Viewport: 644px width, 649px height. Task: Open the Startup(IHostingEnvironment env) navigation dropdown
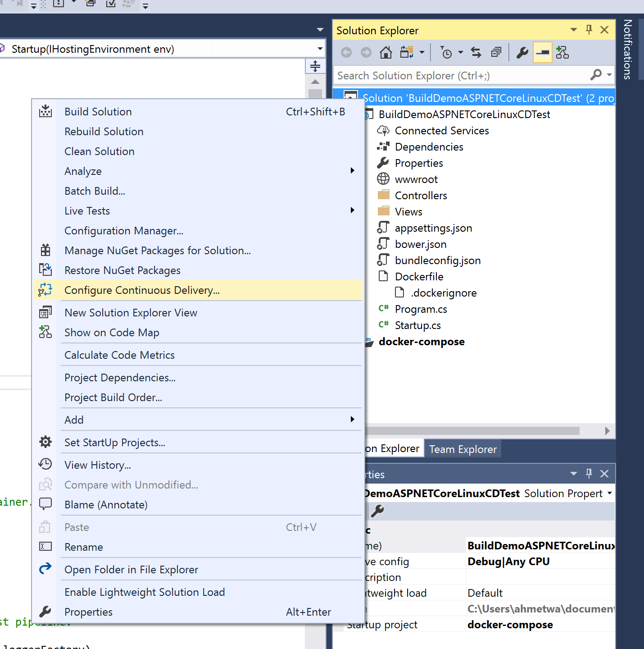320,49
